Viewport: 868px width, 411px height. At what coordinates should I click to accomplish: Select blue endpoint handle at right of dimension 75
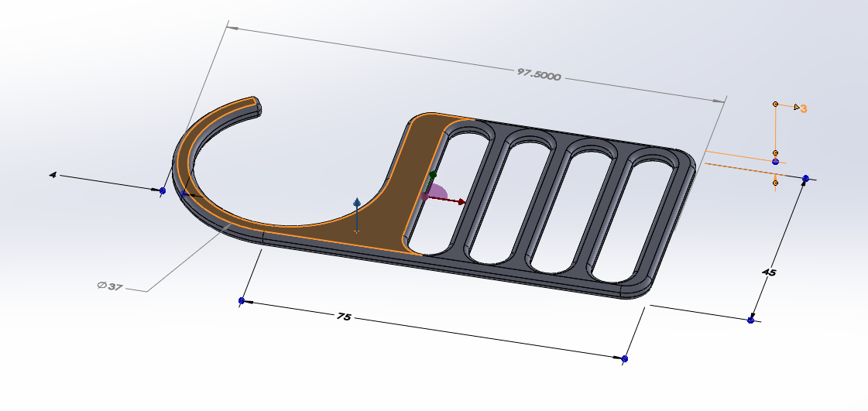(624, 359)
